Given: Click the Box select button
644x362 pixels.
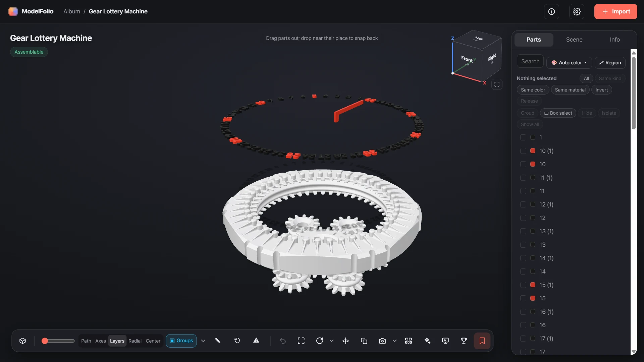Looking at the screenshot, I should tap(558, 113).
